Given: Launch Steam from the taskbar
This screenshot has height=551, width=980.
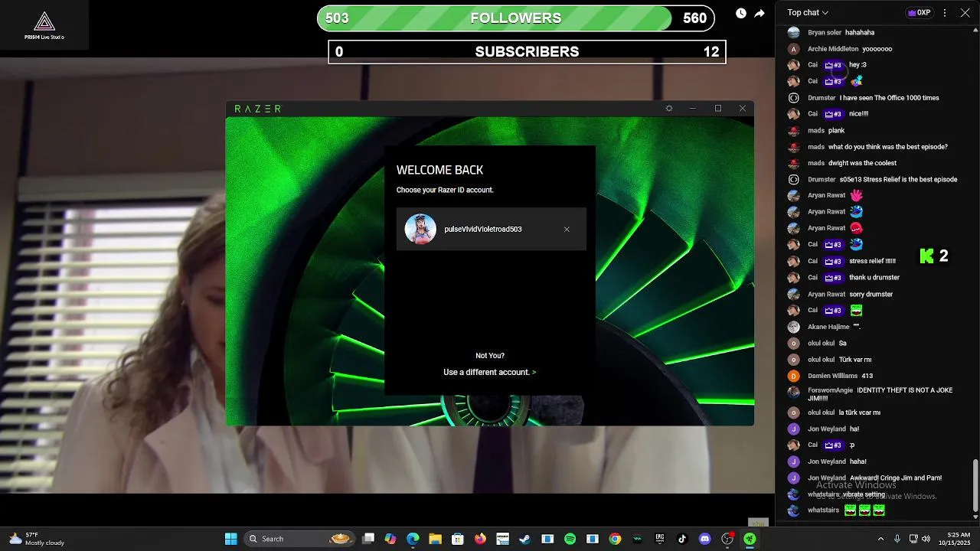Looking at the screenshot, I should tap(524, 539).
